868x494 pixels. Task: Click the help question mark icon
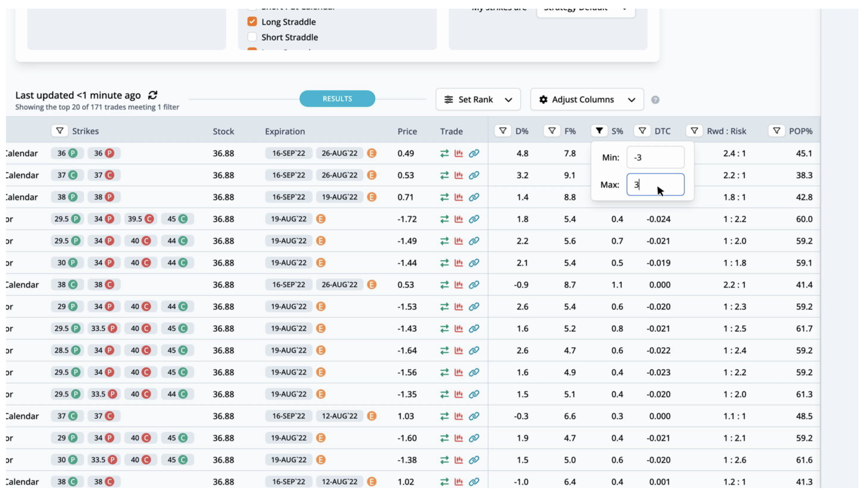click(655, 100)
